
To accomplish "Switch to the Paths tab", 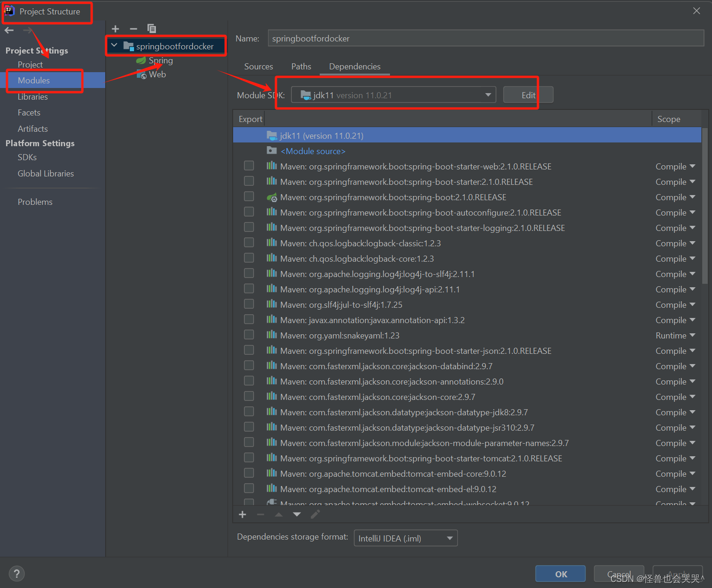I will [301, 66].
